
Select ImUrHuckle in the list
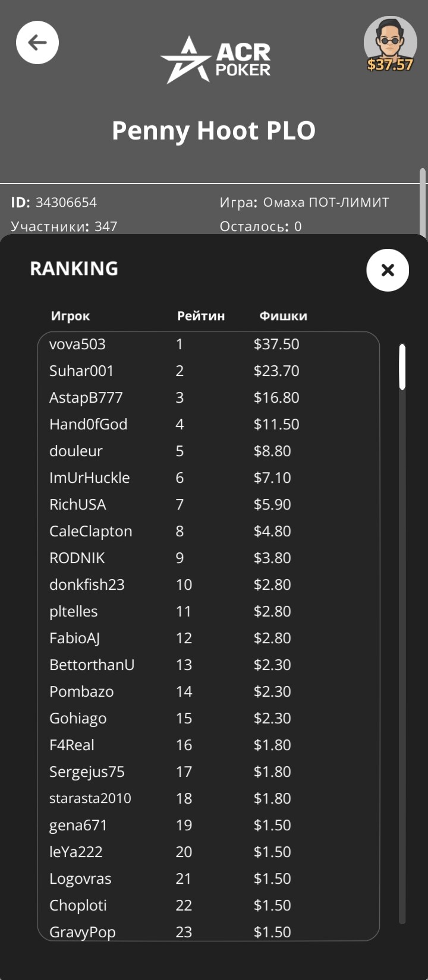[x=89, y=478]
